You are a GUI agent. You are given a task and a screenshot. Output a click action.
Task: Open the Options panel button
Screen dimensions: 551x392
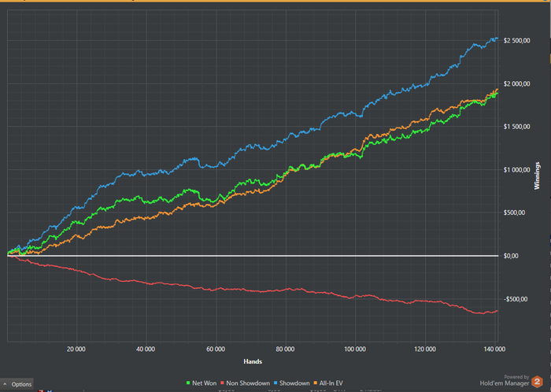(x=17, y=384)
